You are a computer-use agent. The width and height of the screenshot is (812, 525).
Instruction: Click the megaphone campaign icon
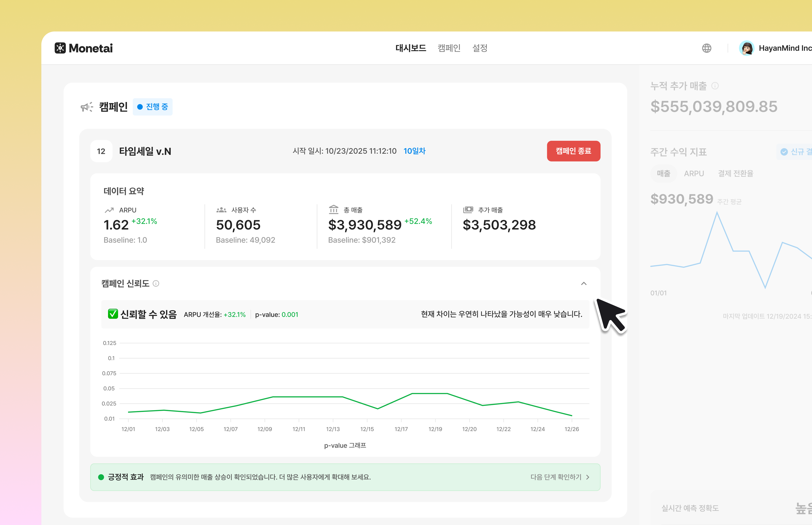point(86,107)
